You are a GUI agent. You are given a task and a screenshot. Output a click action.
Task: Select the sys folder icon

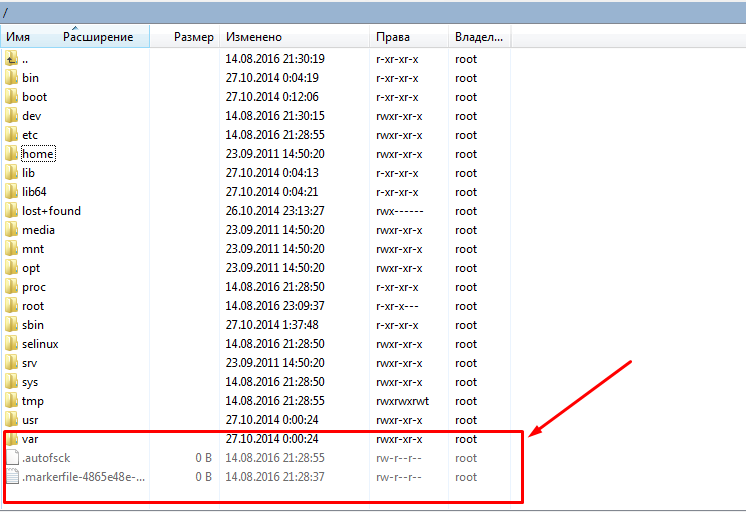(x=12, y=383)
